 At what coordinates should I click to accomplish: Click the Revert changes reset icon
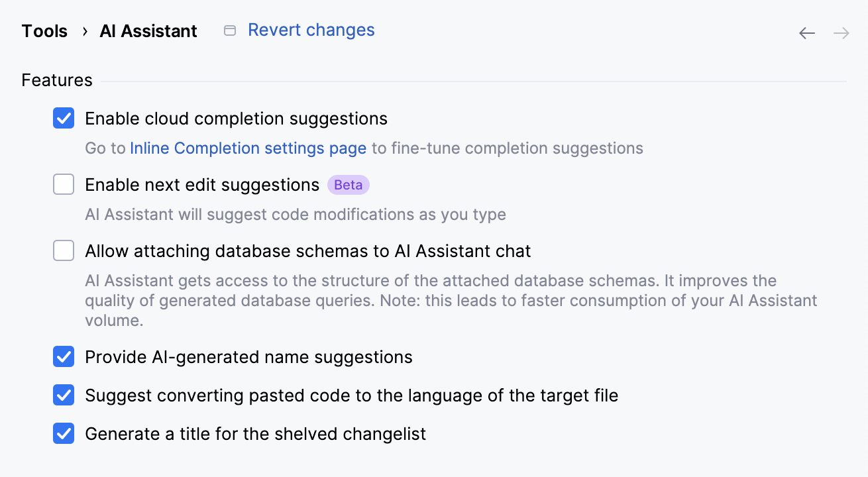(x=229, y=30)
